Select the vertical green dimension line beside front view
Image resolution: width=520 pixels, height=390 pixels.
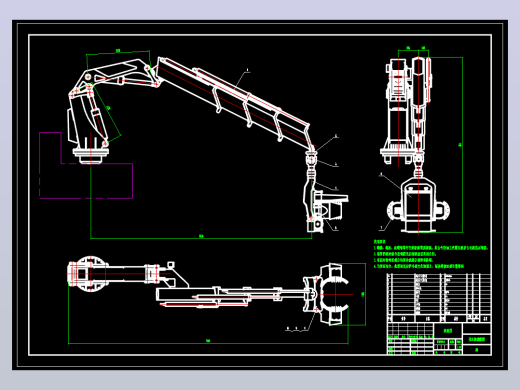click(462, 145)
